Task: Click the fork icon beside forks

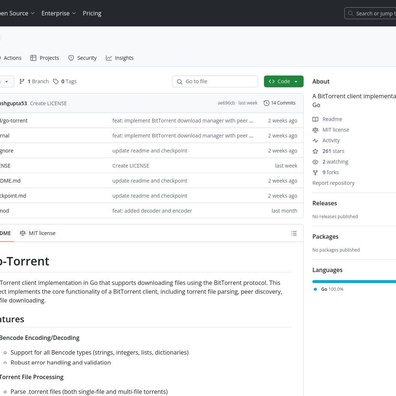Action: 315,172
